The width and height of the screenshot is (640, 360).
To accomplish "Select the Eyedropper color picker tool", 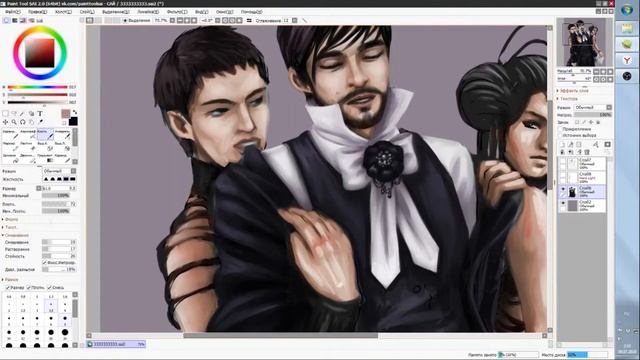I will (40, 122).
